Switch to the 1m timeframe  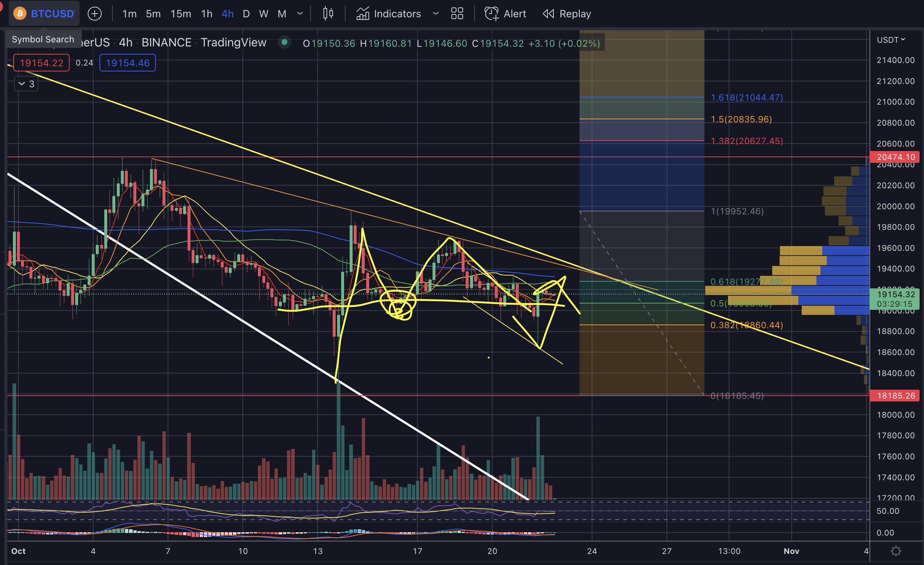click(129, 14)
